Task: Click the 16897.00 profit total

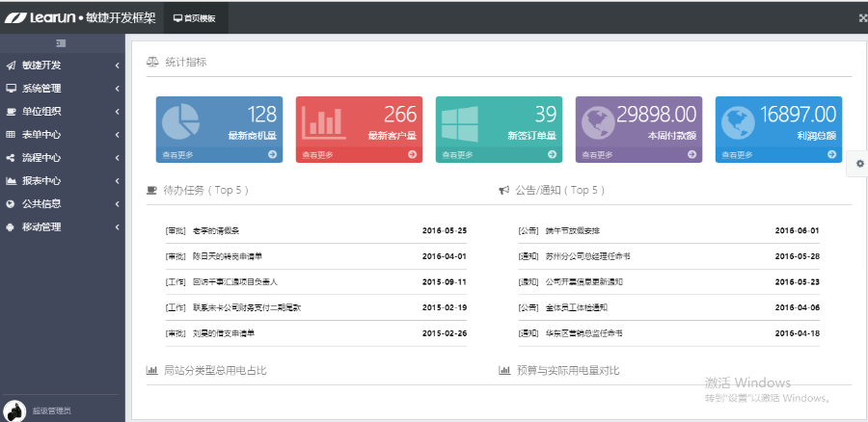Action: [798, 115]
